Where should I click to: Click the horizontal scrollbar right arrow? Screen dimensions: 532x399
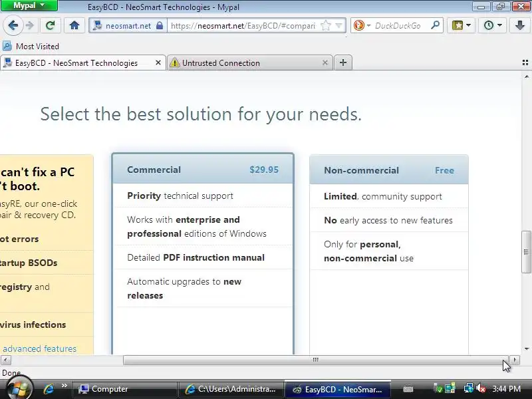(514, 360)
